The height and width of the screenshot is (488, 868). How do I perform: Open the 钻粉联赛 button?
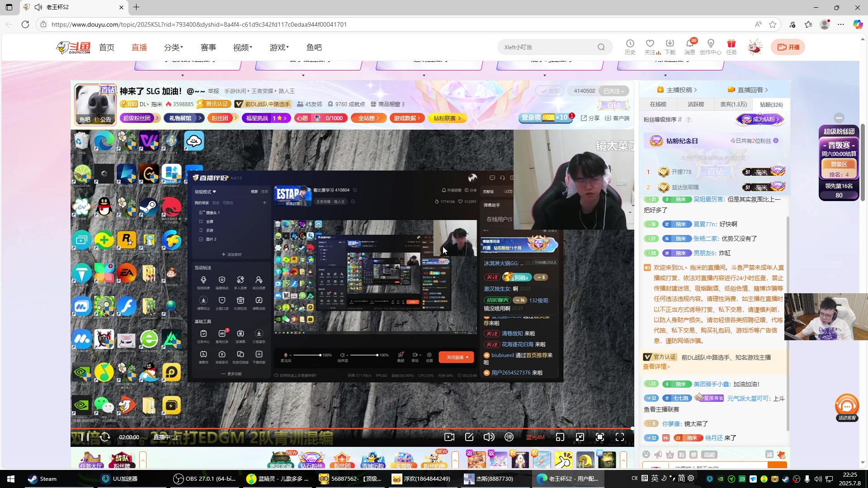pos(447,118)
